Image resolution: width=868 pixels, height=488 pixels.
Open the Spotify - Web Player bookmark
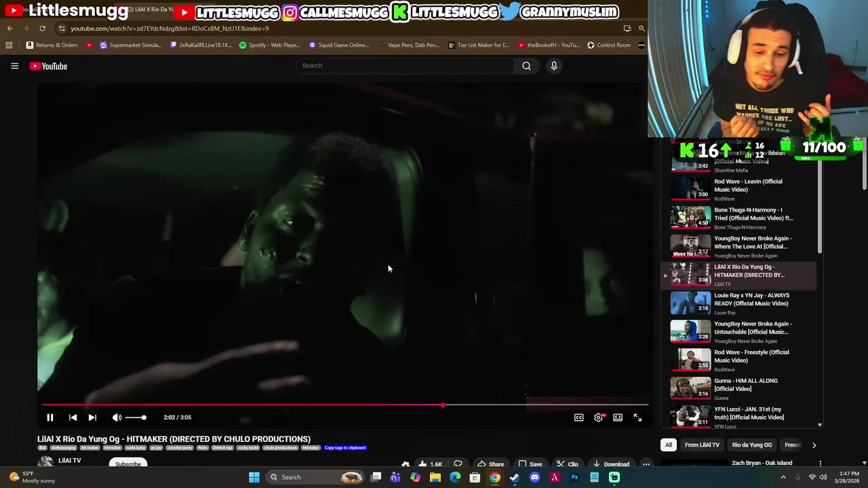[269, 45]
